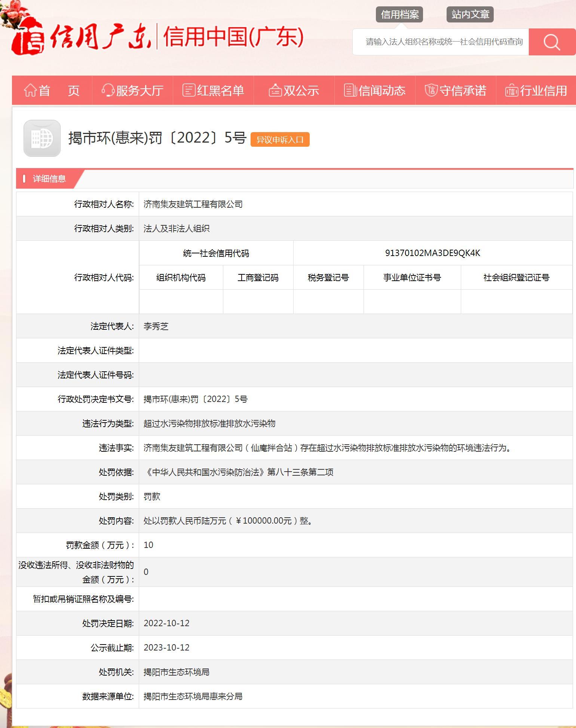Open the 首页 menu item
The height and width of the screenshot is (728, 576).
tap(52, 91)
